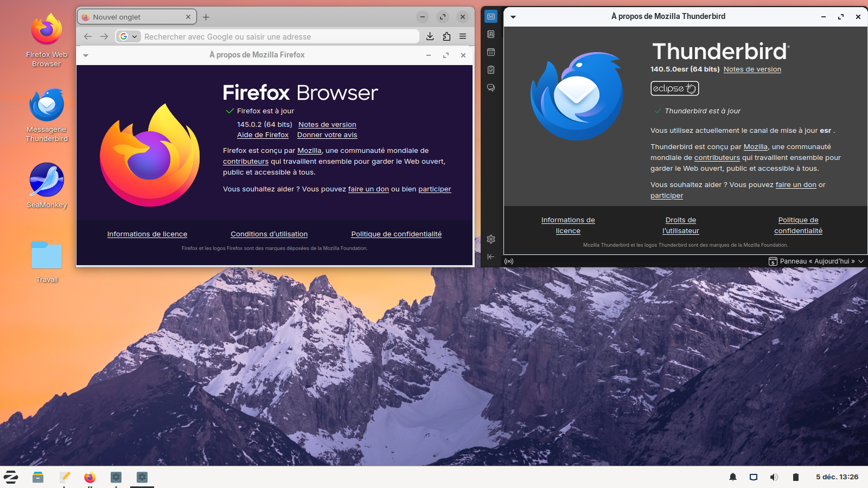Click faire un don in Thunderbird dialog
This screenshot has width=868, height=488.
(796, 185)
